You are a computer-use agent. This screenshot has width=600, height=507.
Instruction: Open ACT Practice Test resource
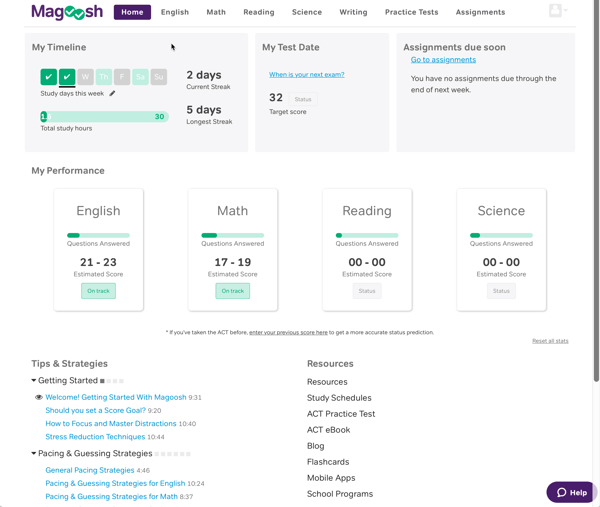click(341, 414)
